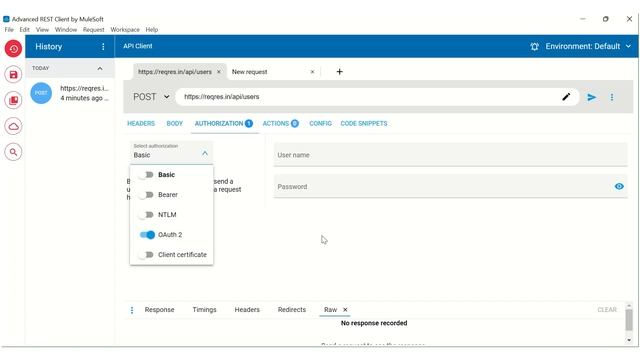Viewport: 640px width, 360px height.
Task: Select the AUTHORIZATION tab
Action: coord(224,124)
